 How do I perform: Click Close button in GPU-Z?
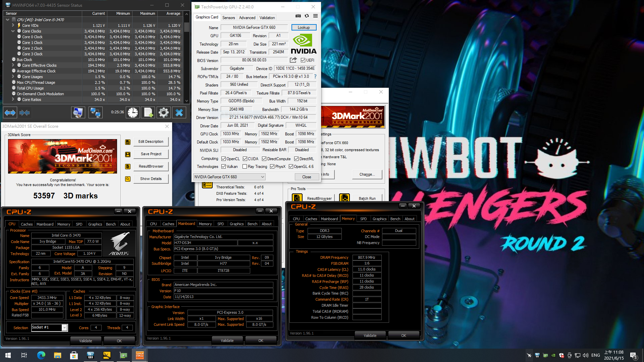pyautogui.click(x=307, y=177)
